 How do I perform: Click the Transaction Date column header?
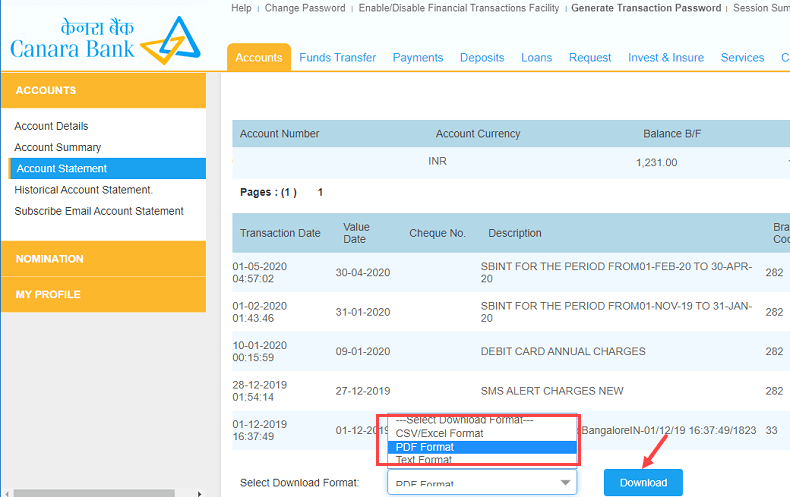(x=280, y=233)
